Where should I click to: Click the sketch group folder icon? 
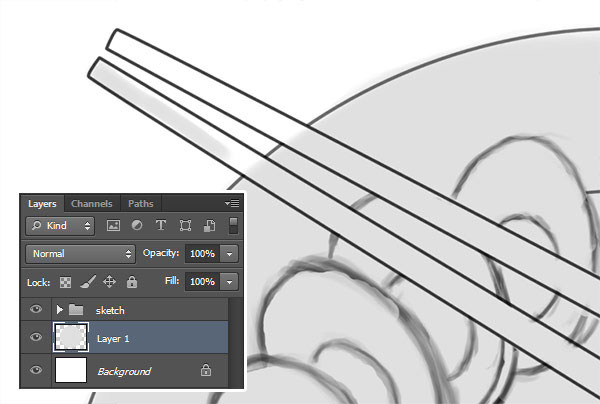tap(76, 310)
